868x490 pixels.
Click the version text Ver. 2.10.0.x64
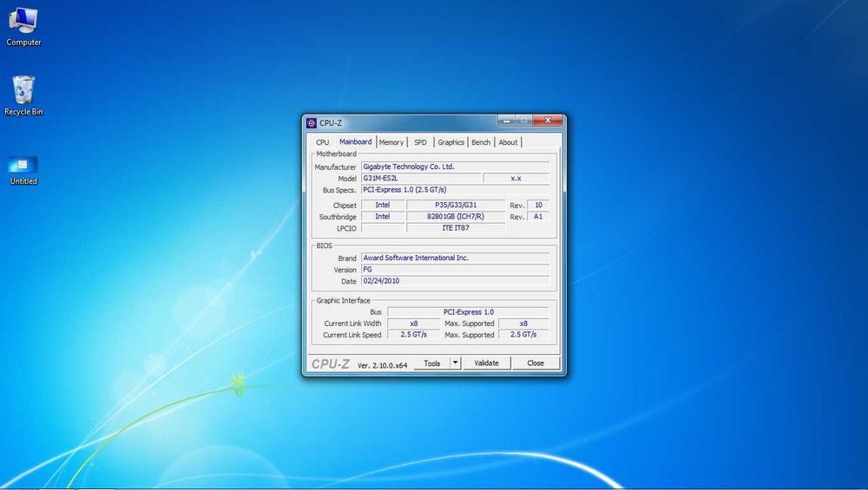383,366
